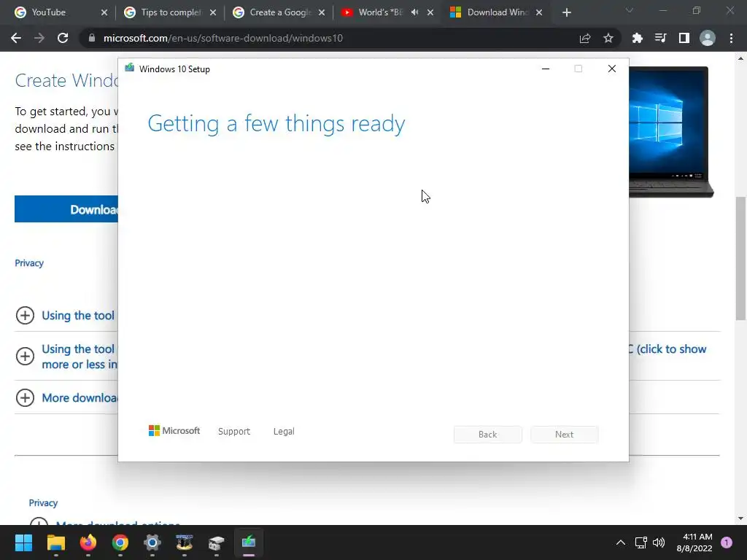Open the Chrome extensions puzzle icon
Screen dimensions: 747x560
click(x=637, y=38)
